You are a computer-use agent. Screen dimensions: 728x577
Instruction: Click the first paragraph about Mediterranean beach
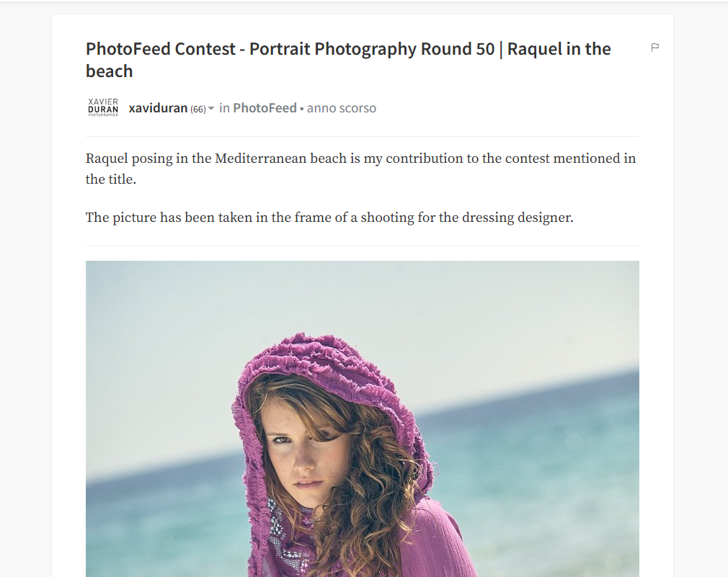coord(360,169)
